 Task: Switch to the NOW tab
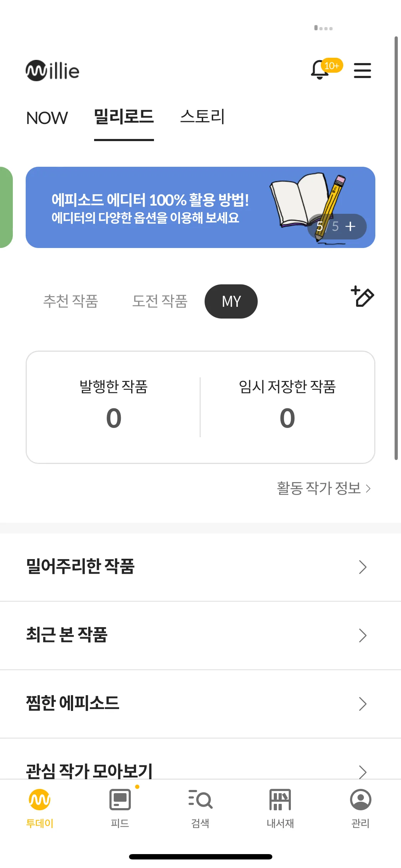tap(47, 118)
